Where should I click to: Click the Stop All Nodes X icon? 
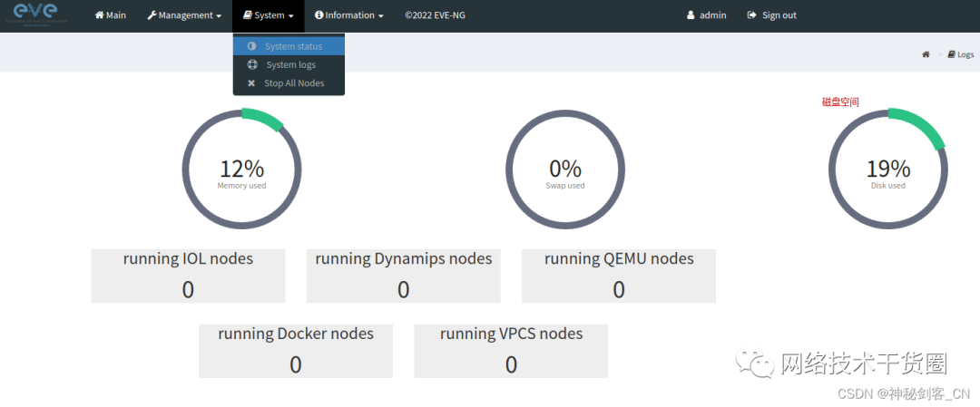point(251,83)
